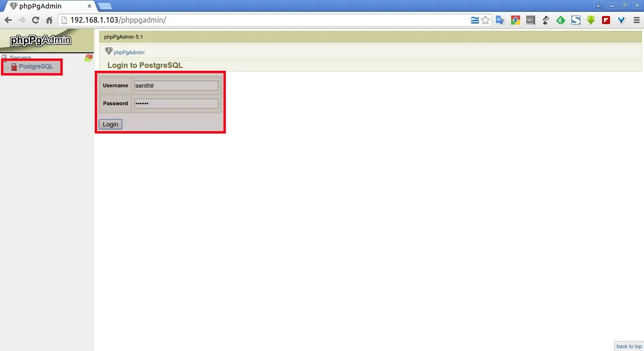Click the Chrome user profile icon

(x=598, y=5)
